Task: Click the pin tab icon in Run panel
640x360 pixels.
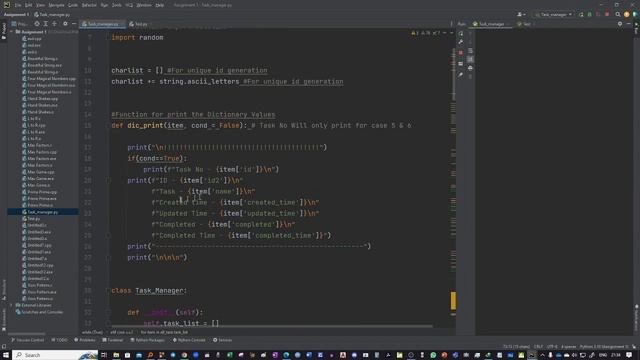Action: click(x=461, y=75)
